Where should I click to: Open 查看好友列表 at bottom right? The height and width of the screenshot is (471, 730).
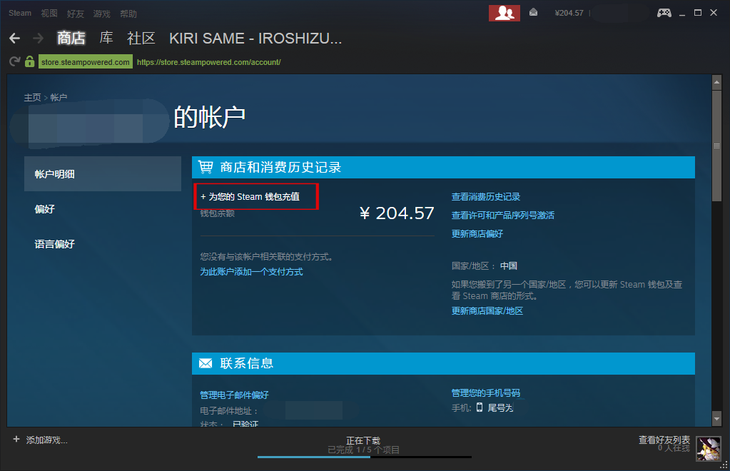(x=664, y=439)
